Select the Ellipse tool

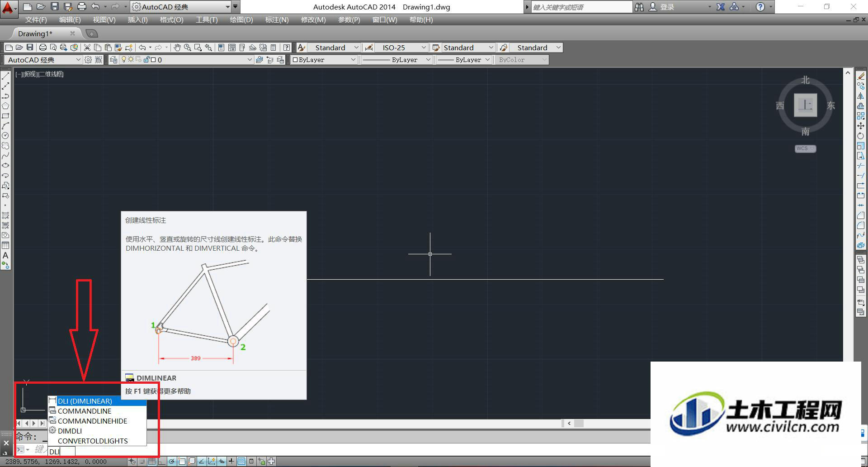(5, 166)
